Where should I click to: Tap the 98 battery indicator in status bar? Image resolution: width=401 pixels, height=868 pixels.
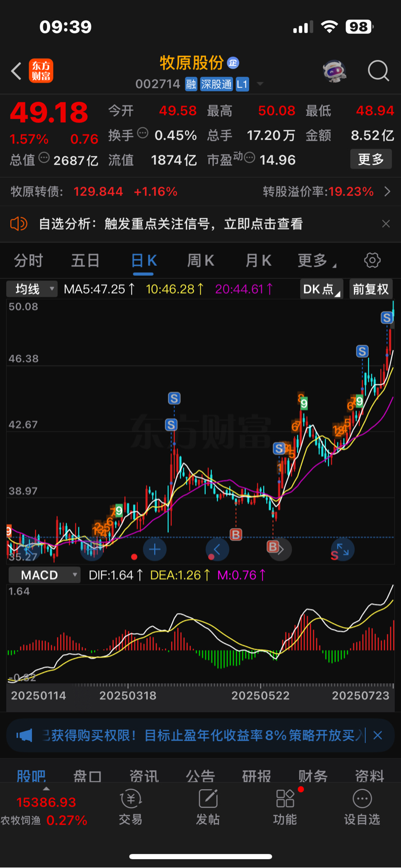point(359,27)
